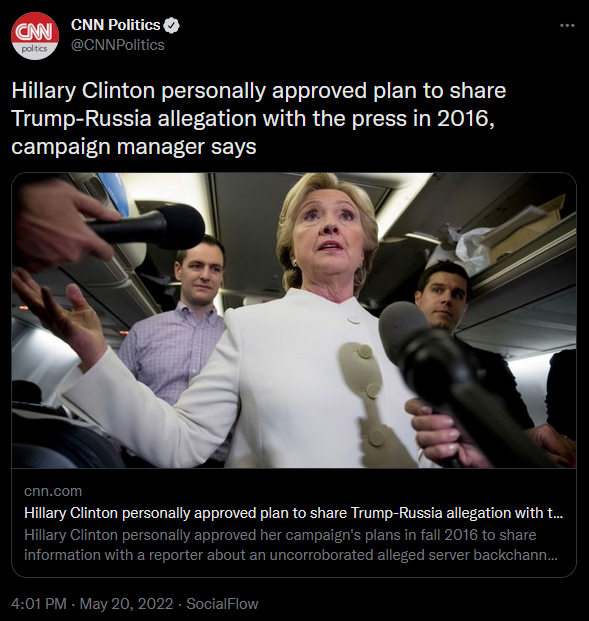589x621 pixels.
Task: Click the tweet headline text body
Action: pyautogui.click(x=259, y=118)
